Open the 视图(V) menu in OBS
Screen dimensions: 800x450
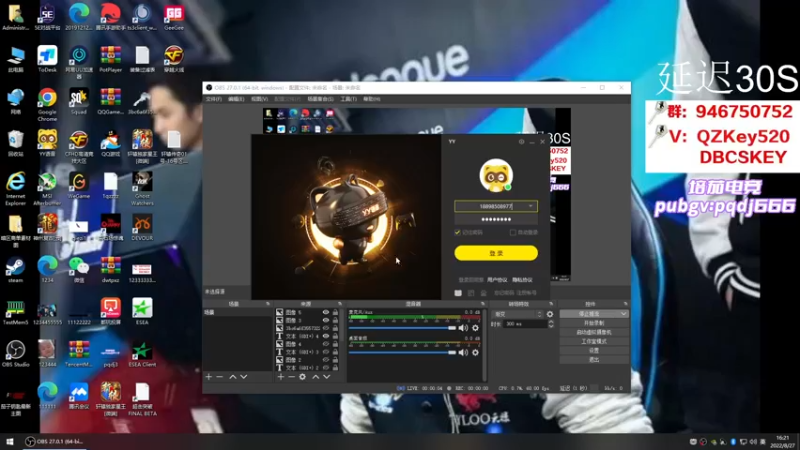(x=259, y=99)
